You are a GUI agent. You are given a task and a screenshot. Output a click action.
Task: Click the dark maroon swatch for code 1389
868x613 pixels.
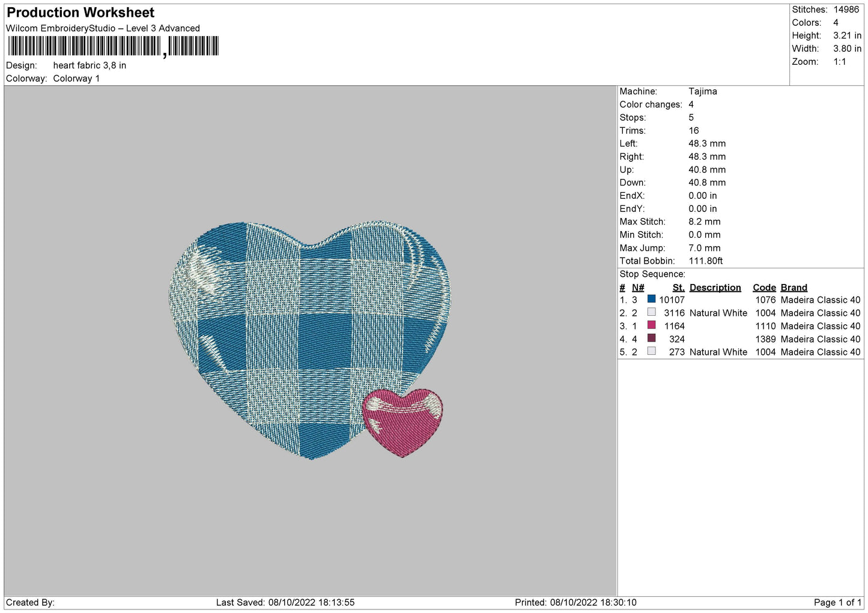(651, 338)
